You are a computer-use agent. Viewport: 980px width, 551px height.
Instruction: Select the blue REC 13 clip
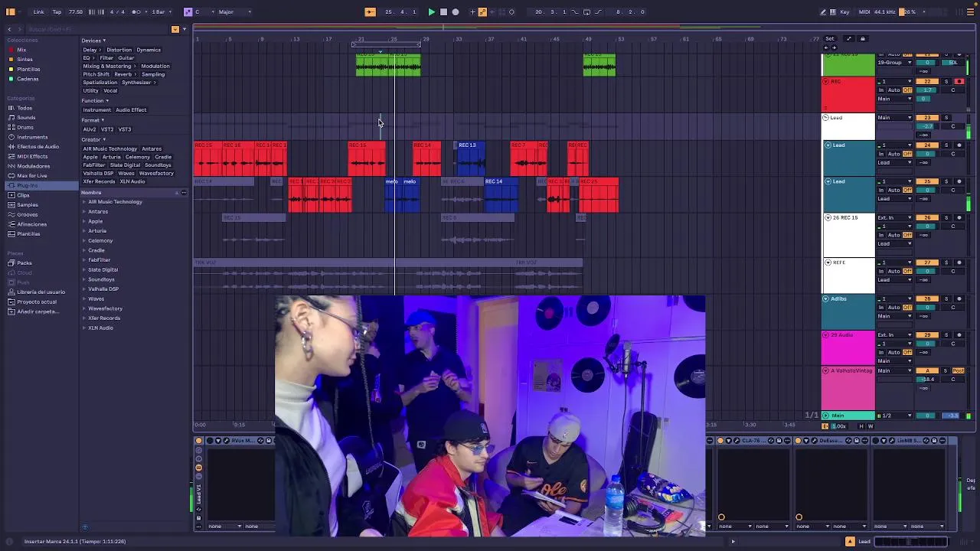click(x=472, y=159)
